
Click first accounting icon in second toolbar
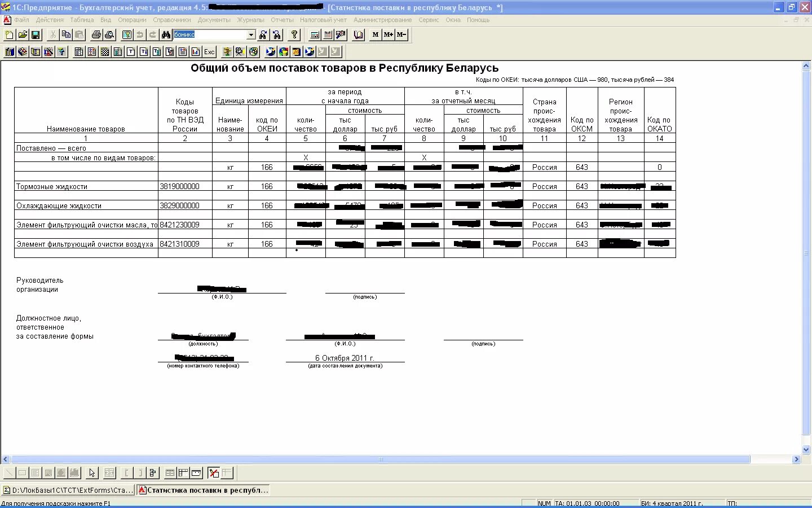(10, 52)
